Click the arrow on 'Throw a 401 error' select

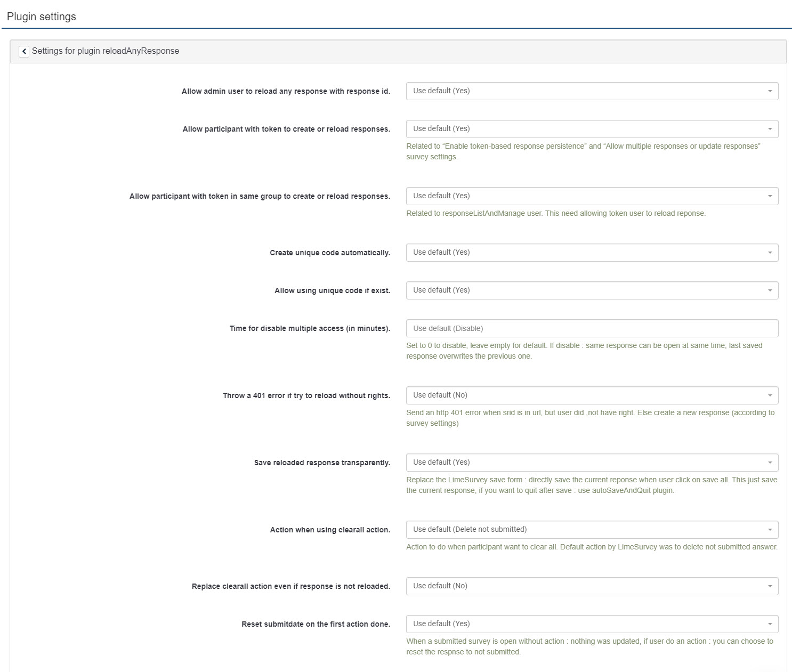point(770,395)
